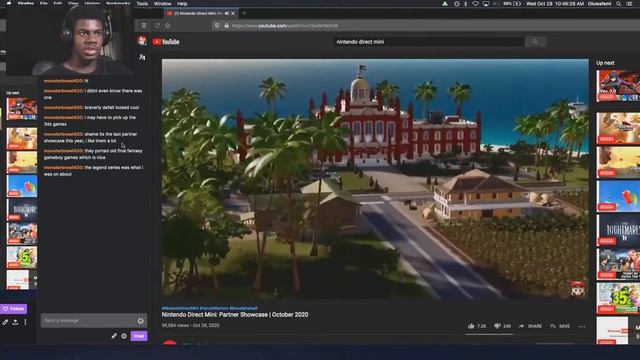The width and height of the screenshot is (640, 360).
Task: Click the battery status indicator in the menu bar
Action: [x=512, y=4]
